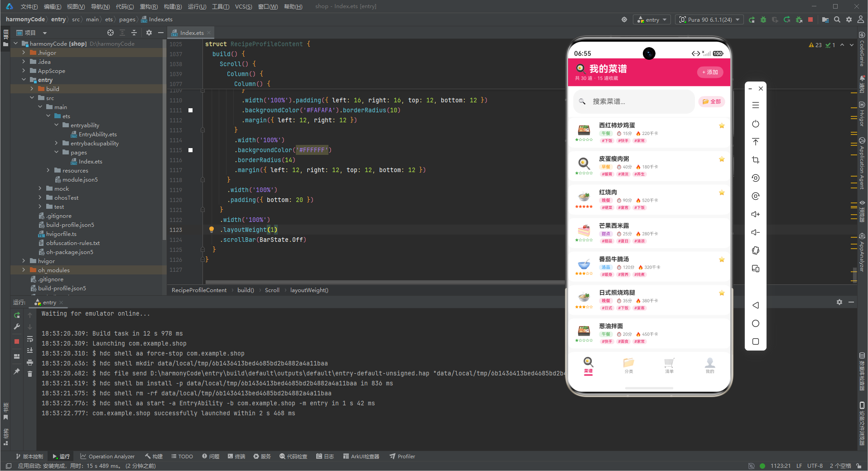Screen dimensions: 868x471
Task: Toggle favorite star for 番茄牛腩汤
Action: [722, 260]
